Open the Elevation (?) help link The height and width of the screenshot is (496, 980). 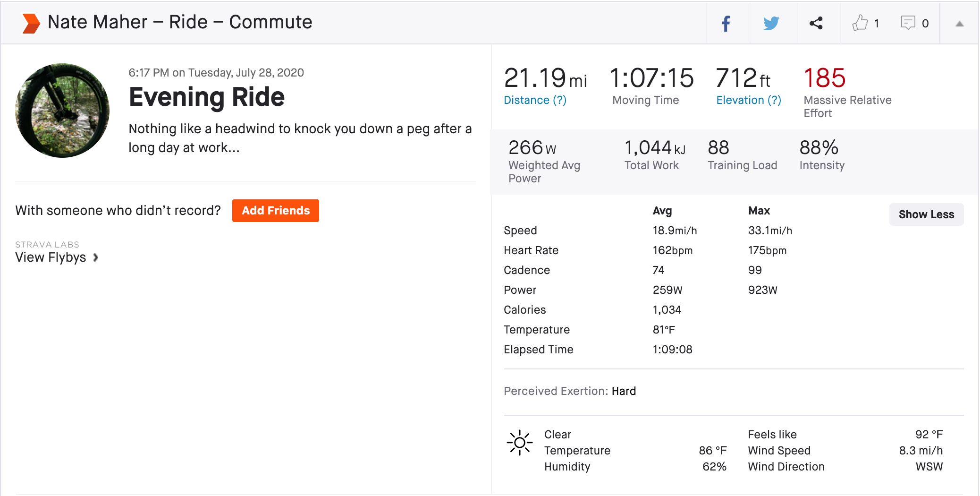(x=748, y=100)
